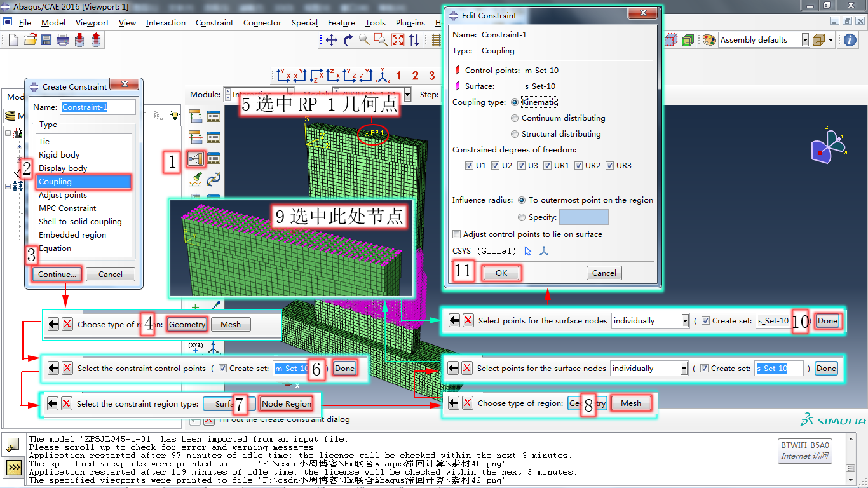The width and height of the screenshot is (868, 488).
Task: Switch to the >>> command line interface icon
Action: pos(13,468)
